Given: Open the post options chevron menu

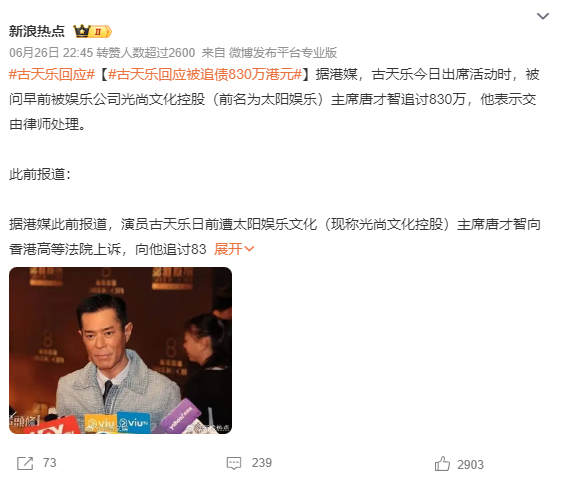Looking at the screenshot, I should click(542, 16).
